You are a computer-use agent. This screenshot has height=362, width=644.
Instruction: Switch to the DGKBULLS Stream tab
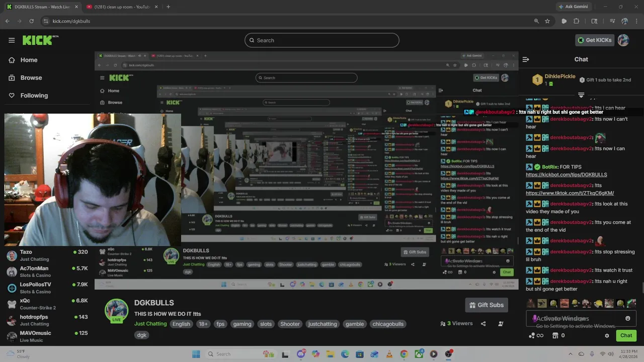click(42, 7)
